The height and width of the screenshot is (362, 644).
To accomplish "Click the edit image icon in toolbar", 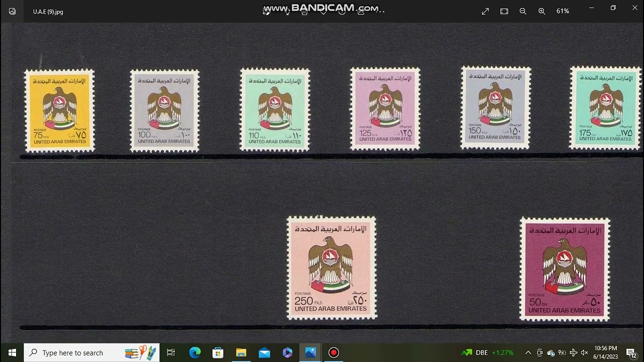I will tap(267, 11).
